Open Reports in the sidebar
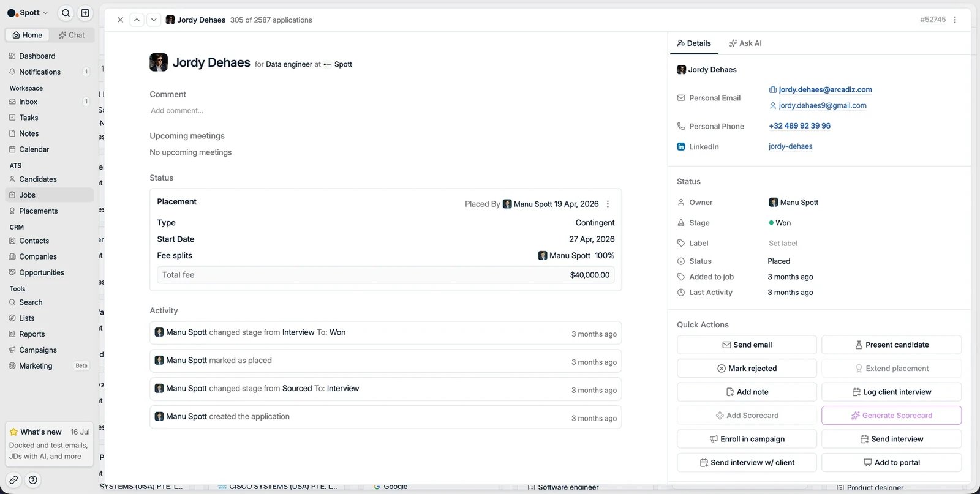The image size is (980, 494). click(50, 334)
